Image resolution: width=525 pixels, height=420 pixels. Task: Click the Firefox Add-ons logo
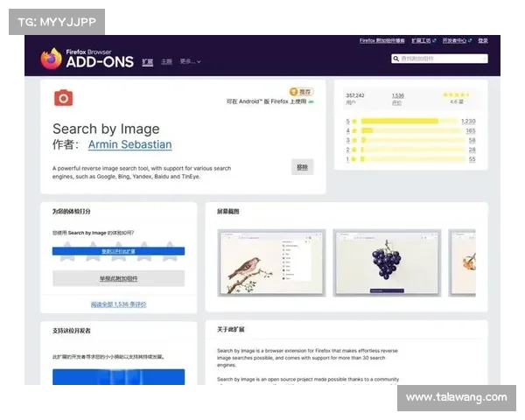[x=87, y=59]
